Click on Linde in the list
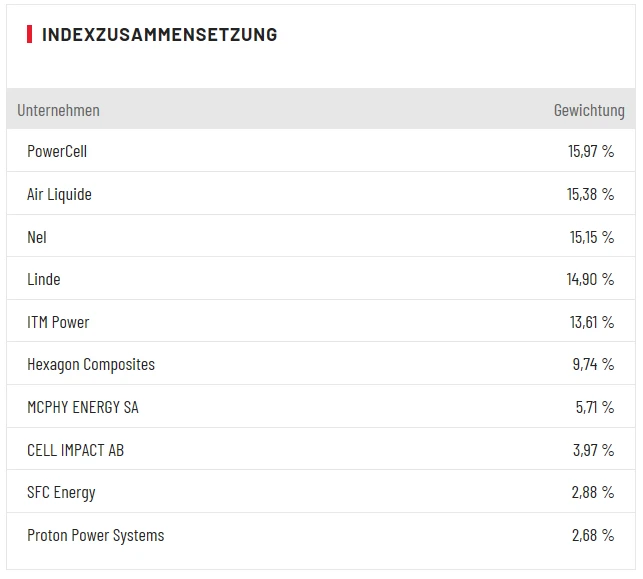Screen dimensions: 643x579 pos(44,279)
